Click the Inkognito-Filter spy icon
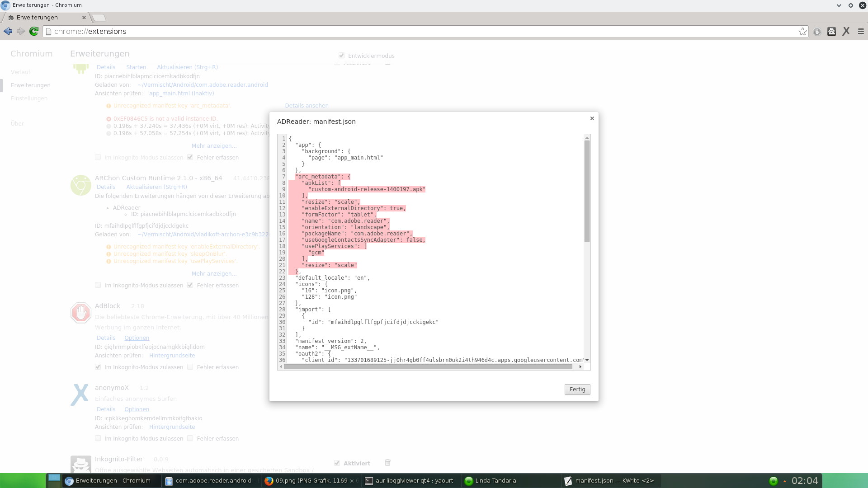This screenshot has width=868, height=488. click(81, 464)
